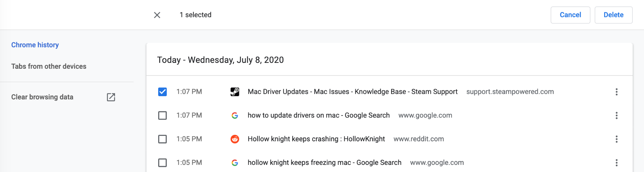Click the Reddit favicon on Hollow knight entry
Viewport: 644px width, 172px height.
[235, 139]
